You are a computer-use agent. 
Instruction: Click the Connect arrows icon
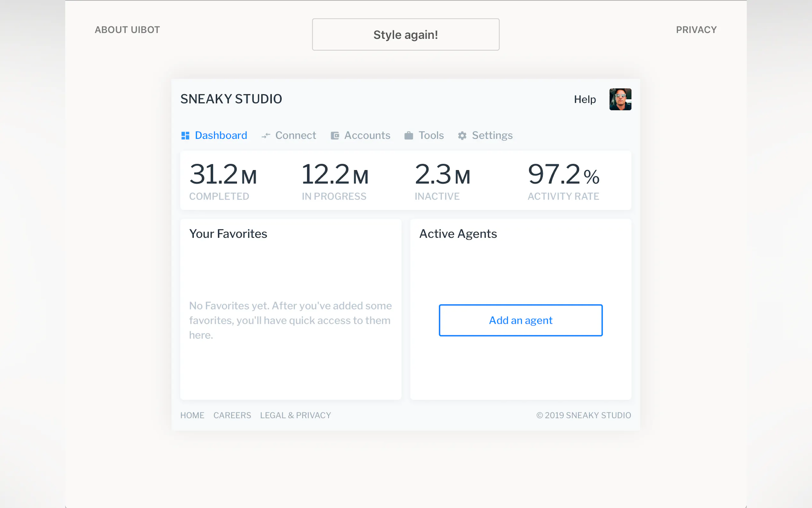[x=266, y=135]
